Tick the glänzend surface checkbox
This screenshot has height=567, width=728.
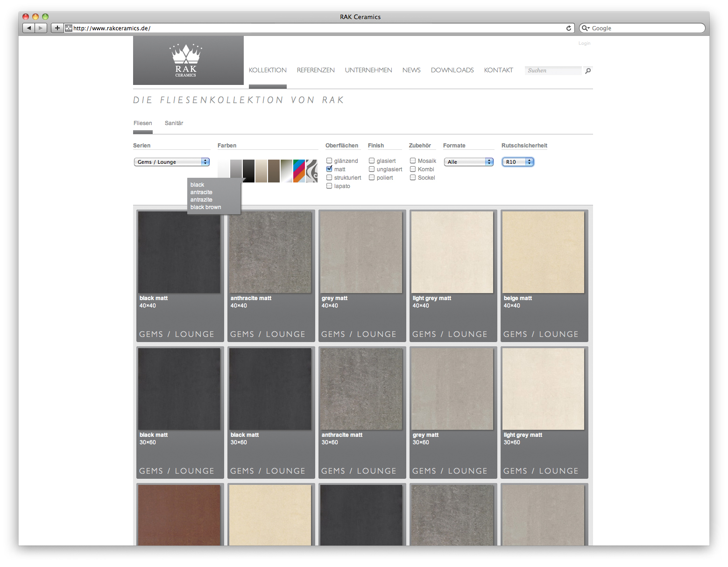tap(329, 161)
